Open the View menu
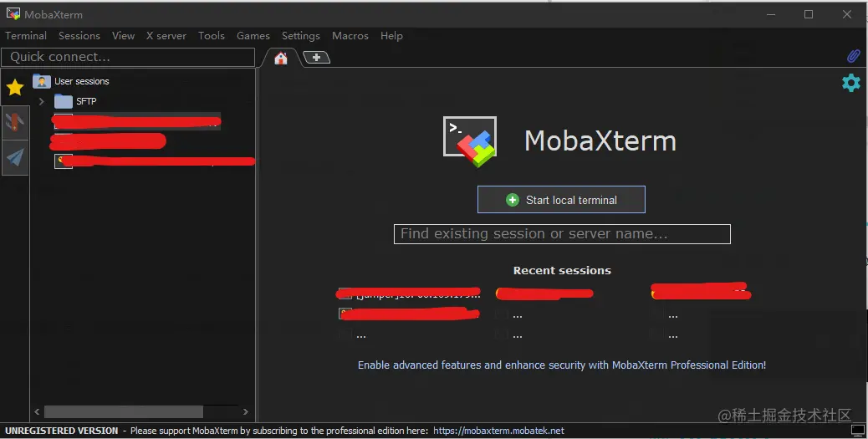868x439 pixels. point(123,36)
